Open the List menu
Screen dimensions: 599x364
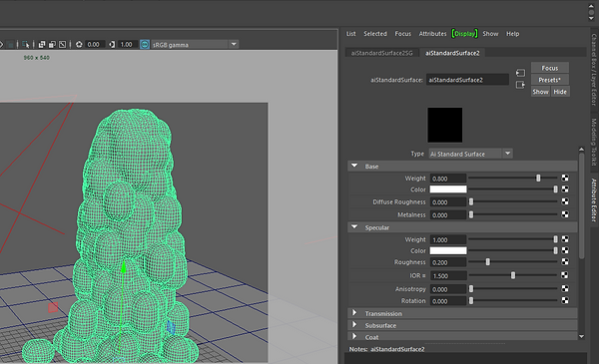[x=350, y=34]
